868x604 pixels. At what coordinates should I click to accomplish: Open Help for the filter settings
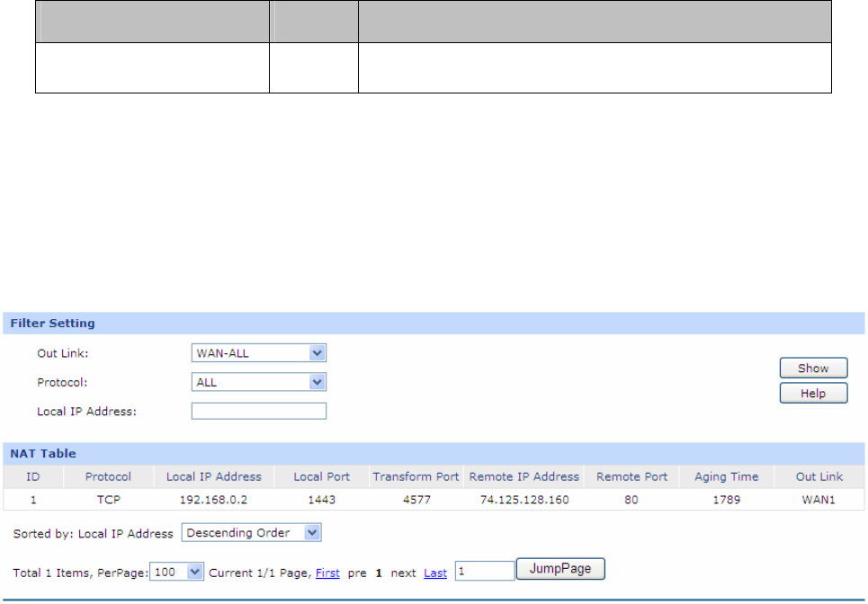point(812,394)
